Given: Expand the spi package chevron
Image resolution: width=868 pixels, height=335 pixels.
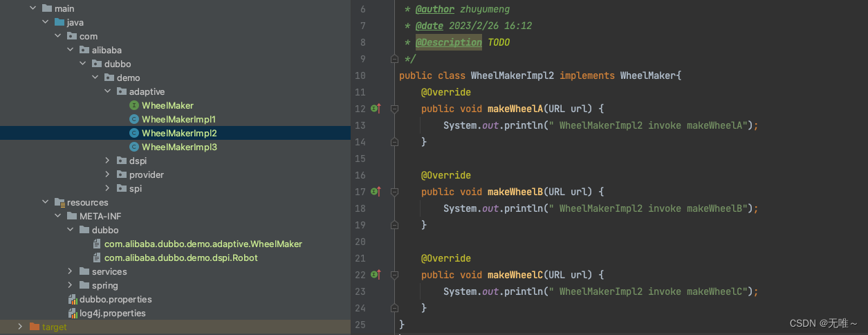Looking at the screenshot, I should (x=107, y=188).
